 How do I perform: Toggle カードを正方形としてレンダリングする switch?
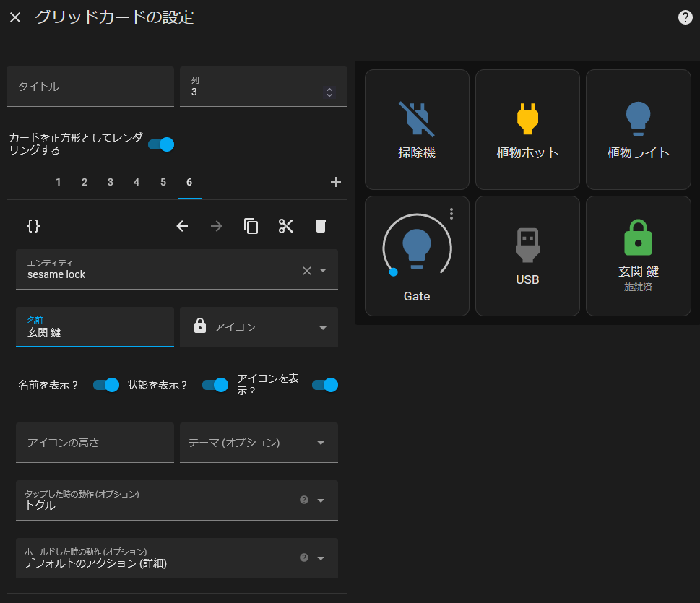(161, 144)
